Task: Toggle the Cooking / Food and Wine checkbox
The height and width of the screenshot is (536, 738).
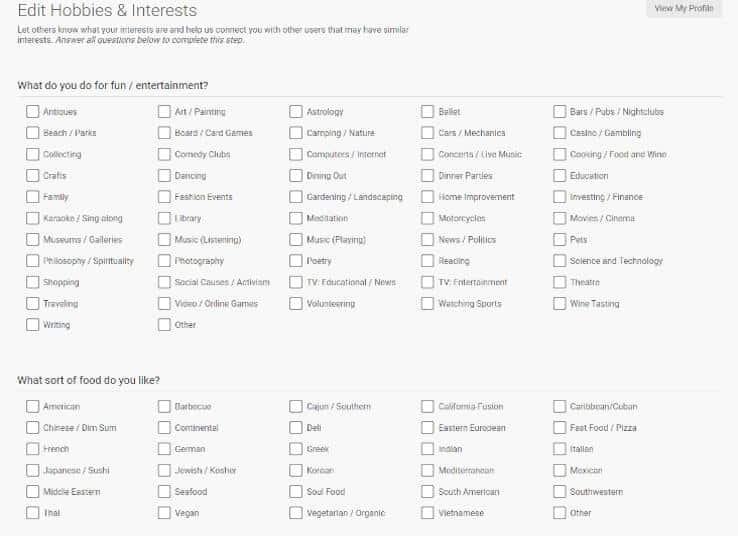Action: tap(560, 154)
